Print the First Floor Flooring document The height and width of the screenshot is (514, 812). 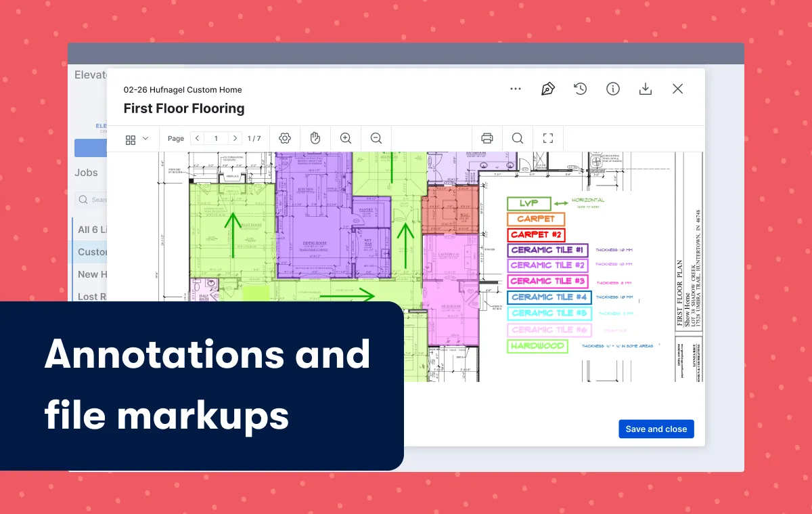pos(487,138)
